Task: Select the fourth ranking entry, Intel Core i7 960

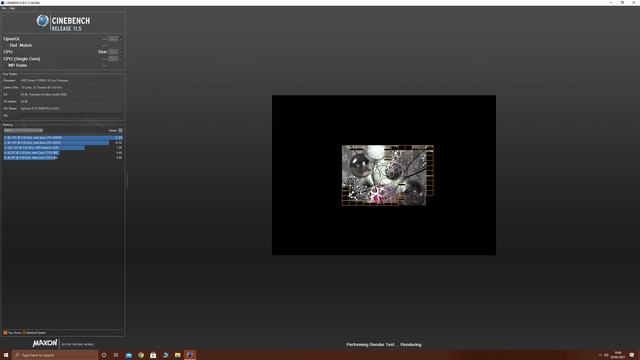Action: coord(63,153)
